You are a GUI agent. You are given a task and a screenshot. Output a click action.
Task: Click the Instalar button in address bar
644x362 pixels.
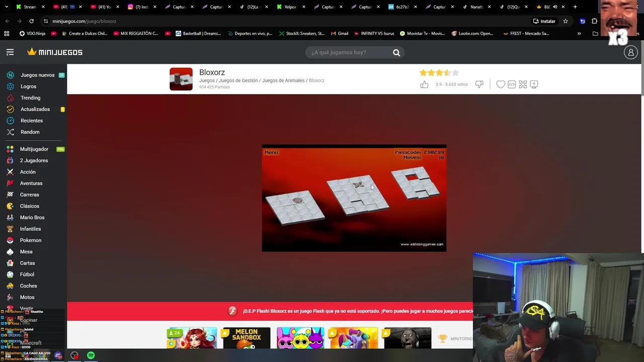click(x=544, y=21)
